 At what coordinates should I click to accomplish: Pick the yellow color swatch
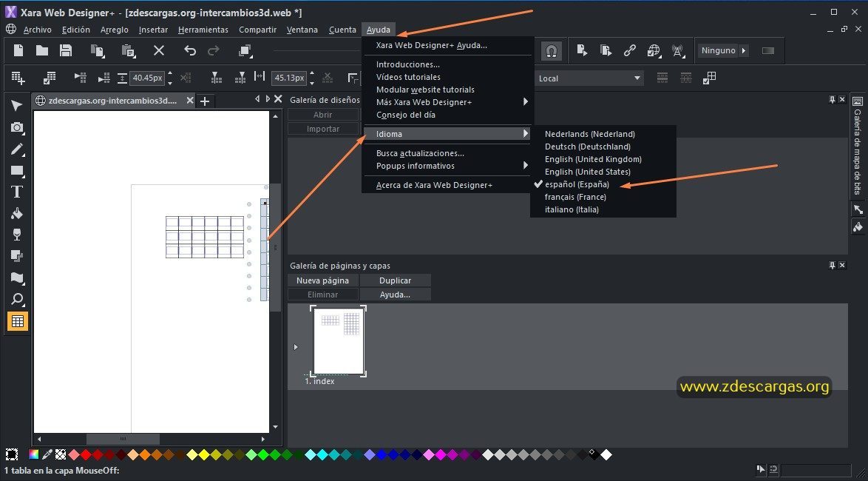204,454
